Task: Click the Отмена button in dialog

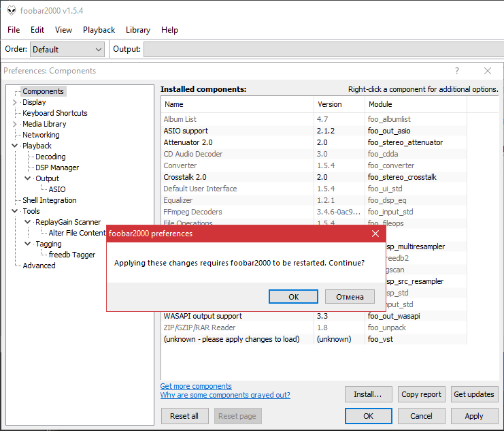Action: (x=350, y=296)
